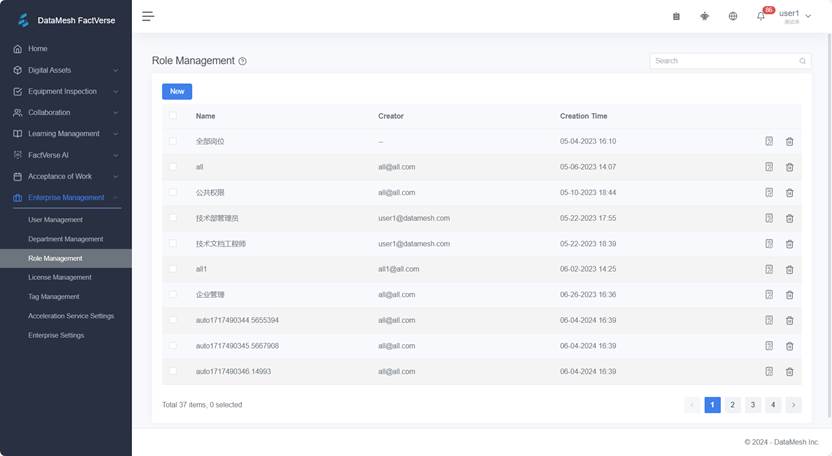Click the notification bell icon
This screenshot has height=456, width=832.
761,16
